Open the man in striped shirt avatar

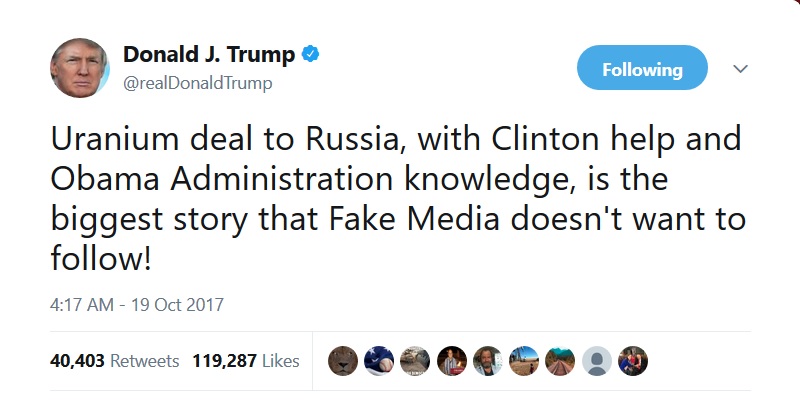point(452,361)
